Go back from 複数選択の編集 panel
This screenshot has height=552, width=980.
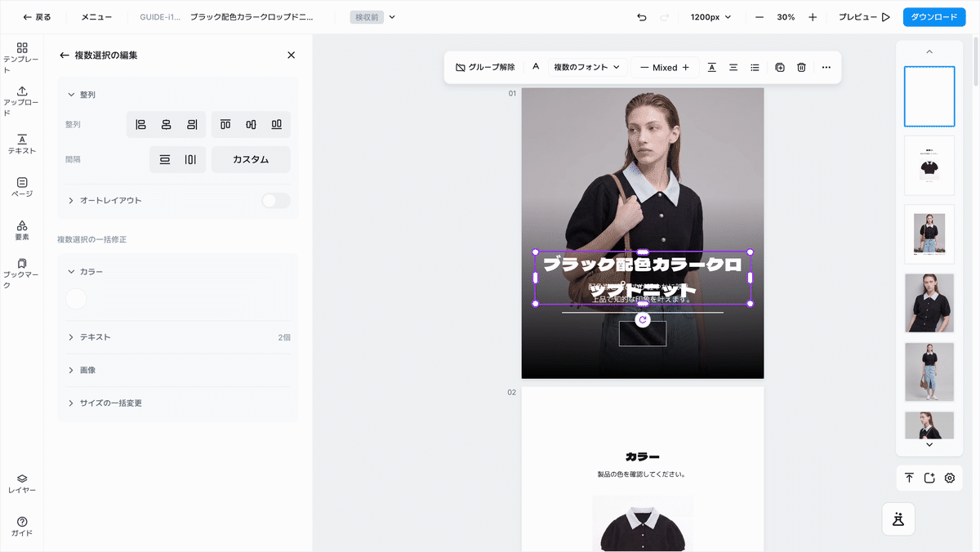coord(65,56)
